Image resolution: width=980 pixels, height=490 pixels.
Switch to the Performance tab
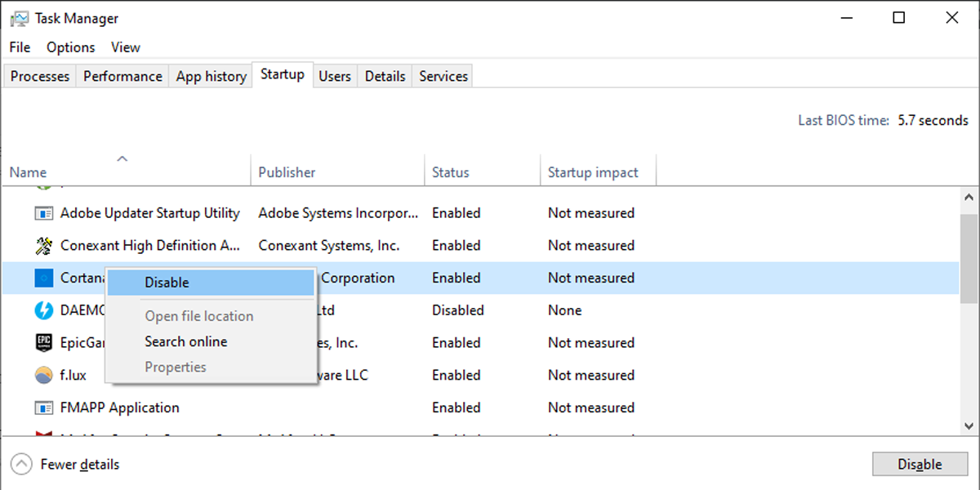pos(122,76)
